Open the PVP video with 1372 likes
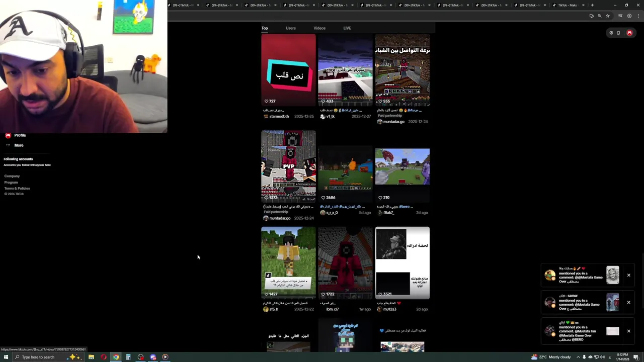 (x=288, y=166)
